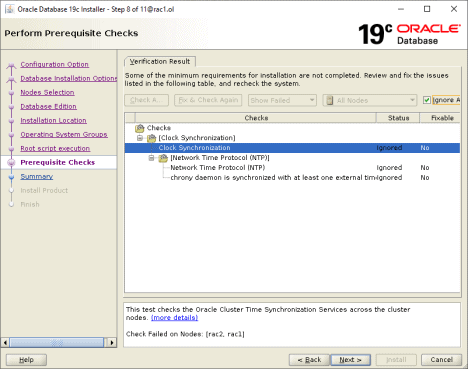Image resolution: width=468 pixels, height=369 pixels.
Task: Click the Java installer icon in title bar
Action: (9, 9)
